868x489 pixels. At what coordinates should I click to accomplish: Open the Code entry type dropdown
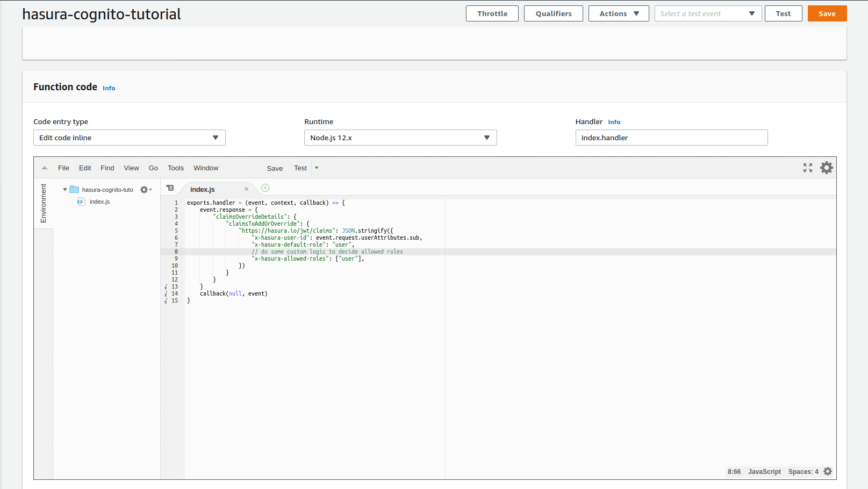(129, 138)
